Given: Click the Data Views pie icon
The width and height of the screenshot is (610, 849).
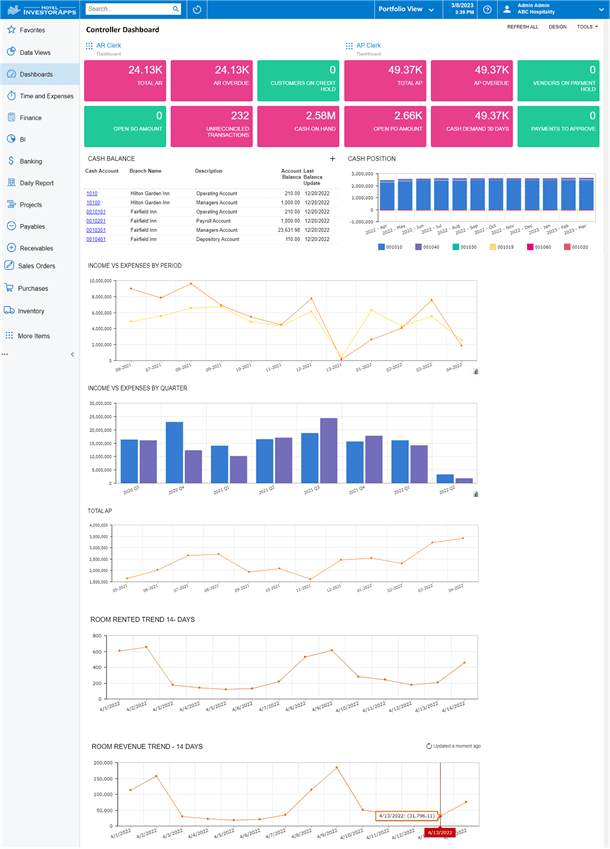Looking at the screenshot, I should 11,52.
